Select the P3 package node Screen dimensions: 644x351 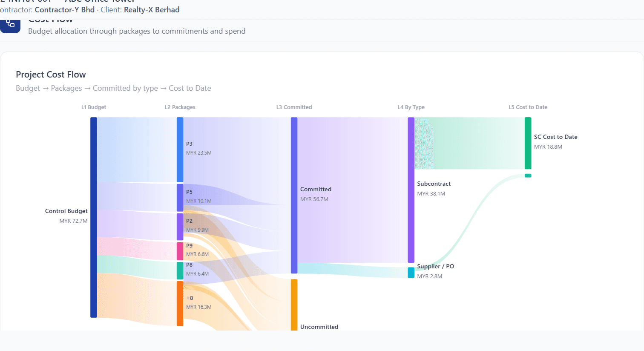(180, 150)
